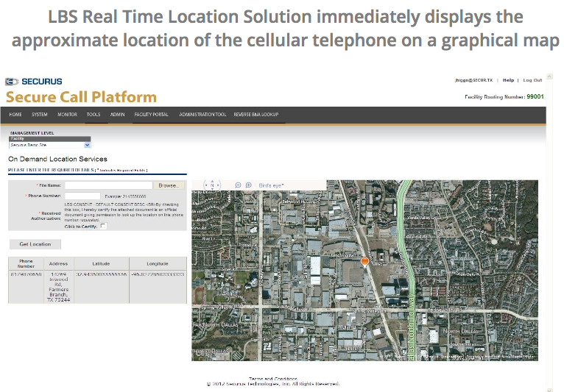Open the HOME menu
The width and height of the screenshot is (564, 392).
click(15, 115)
